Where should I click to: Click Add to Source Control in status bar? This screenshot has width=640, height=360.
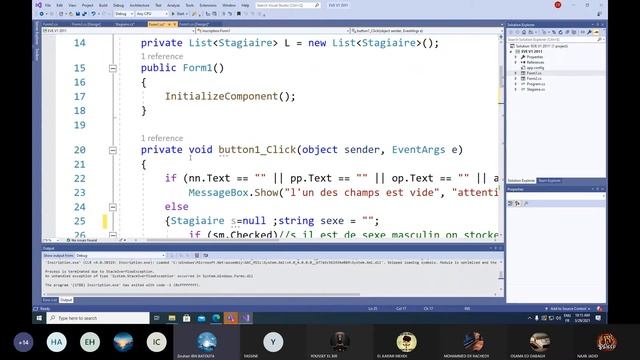click(569, 309)
